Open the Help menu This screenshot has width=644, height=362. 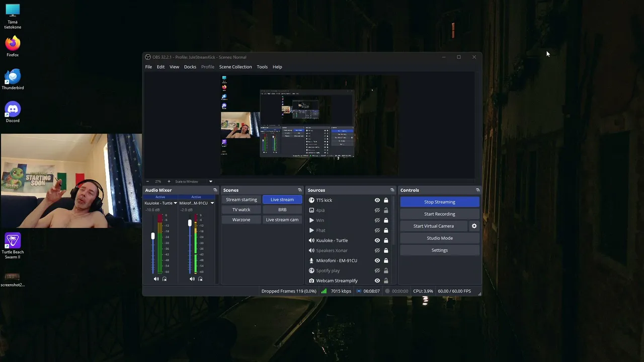tap(277, 67)
